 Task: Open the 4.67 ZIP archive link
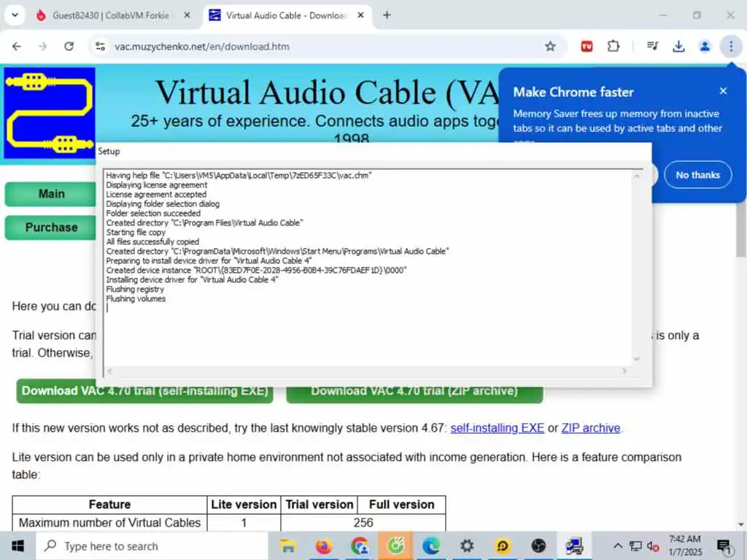(x=591, y=428)
